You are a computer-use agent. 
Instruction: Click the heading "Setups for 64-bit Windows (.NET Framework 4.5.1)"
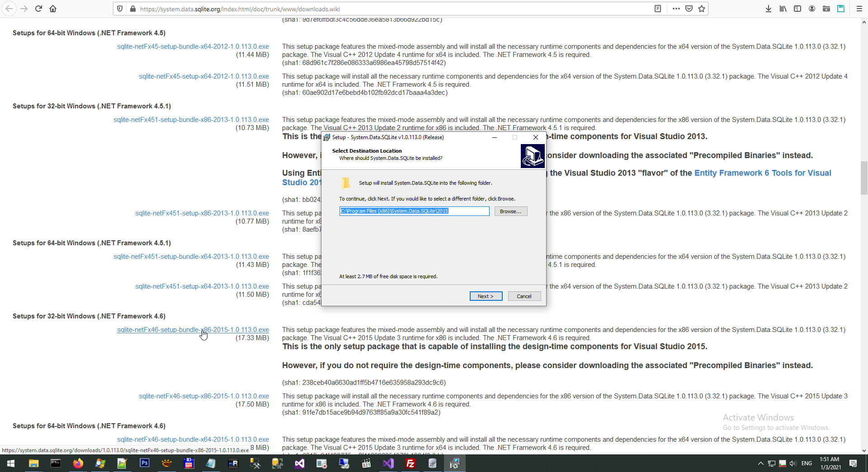(92, 243)
